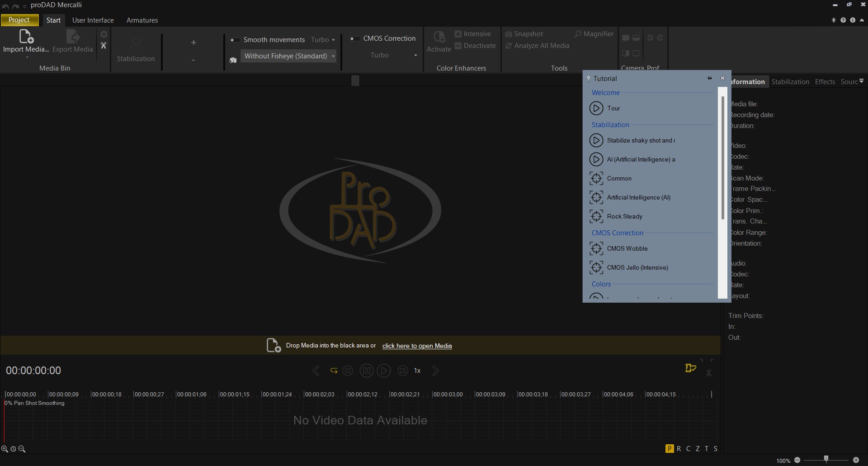Open the Without Fisheye (Standard) dropdown

click(288, 56)
